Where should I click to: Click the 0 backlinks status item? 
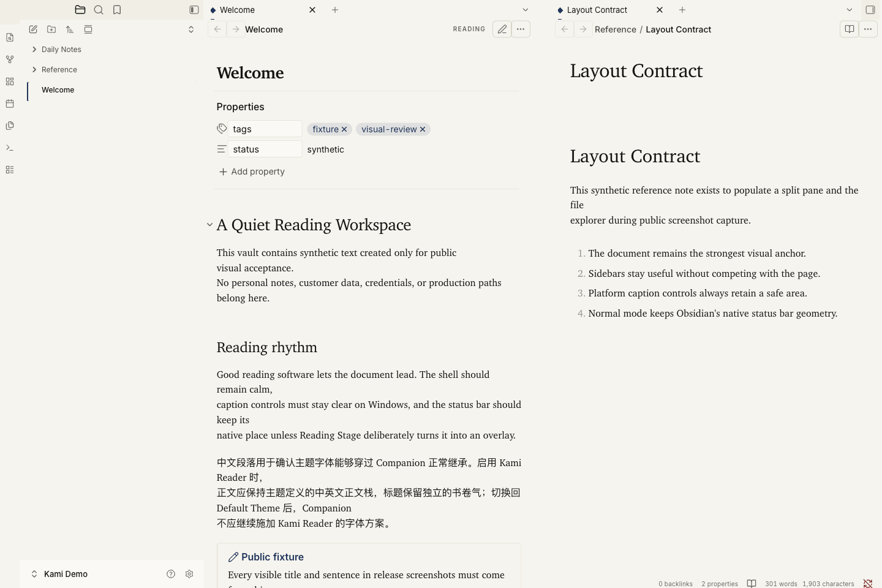(676, 584)
